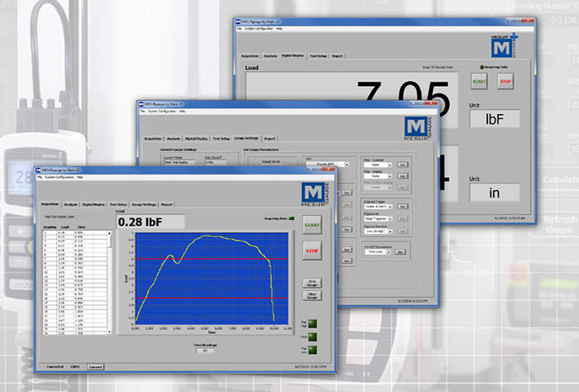This screenshot has height=392, width=579.
Task: Open the Help menu in front window
Action: pos(79,177)
